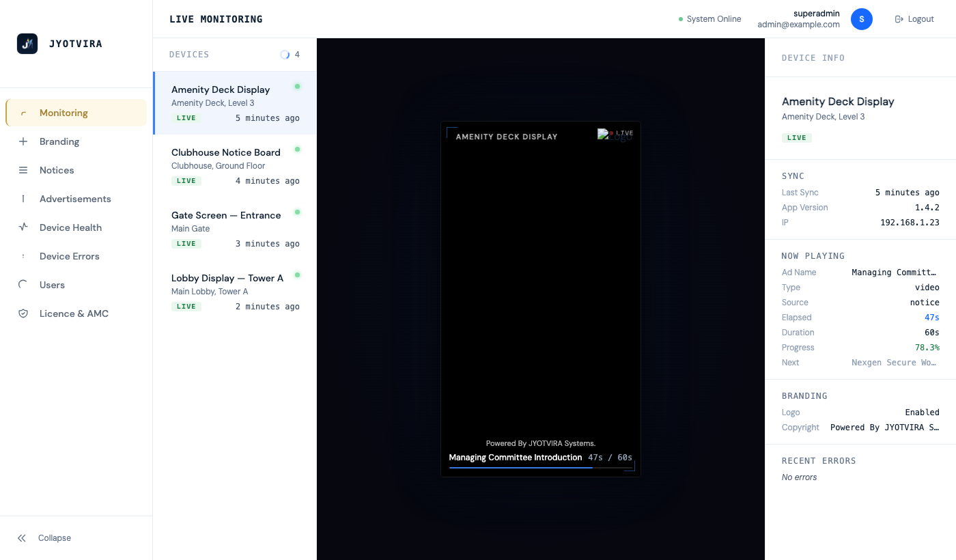Click the Next value Nexgen Secure
The width and height of the screenshot is (956, 560).
click(895, 363)
